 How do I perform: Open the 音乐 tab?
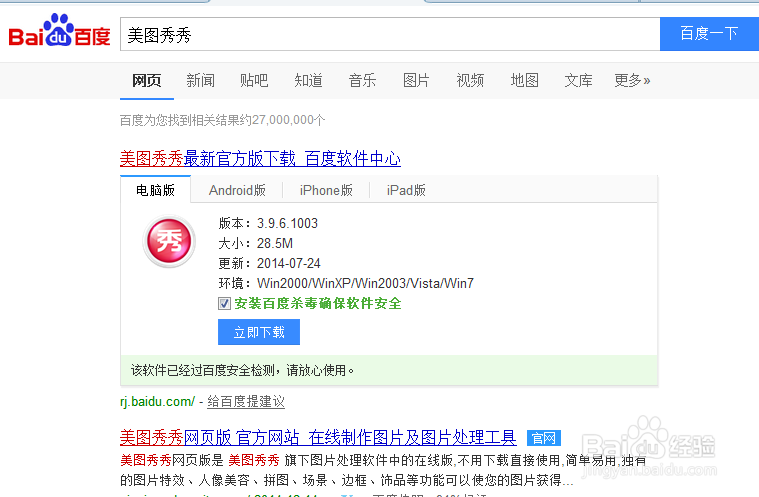pos(362,80)
